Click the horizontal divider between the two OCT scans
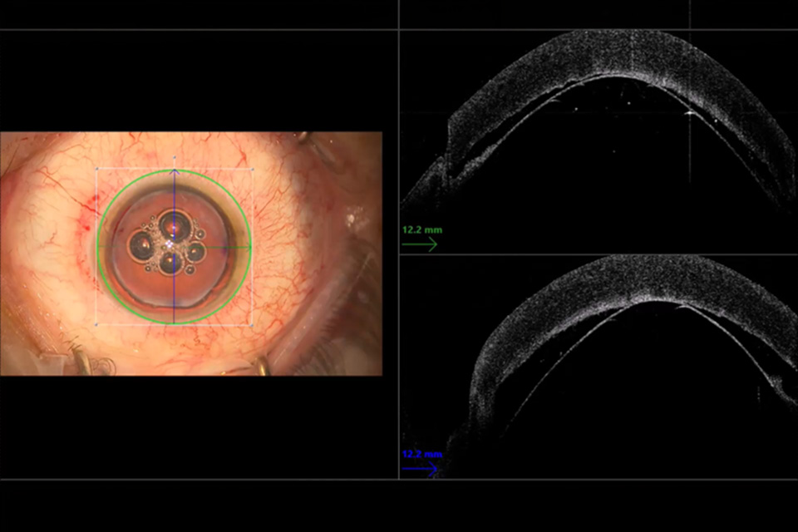The height and width of the screenshot is (532, 798). pyautogui.click(x=598, y=254)
